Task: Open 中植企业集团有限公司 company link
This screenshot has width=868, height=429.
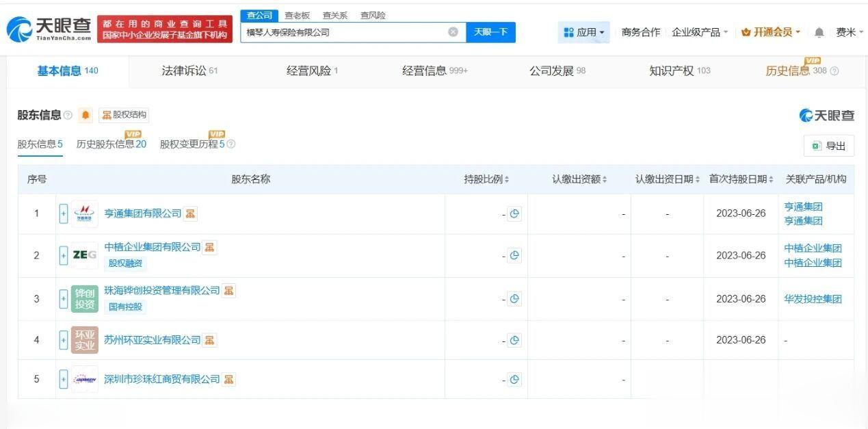Action: coord(153,247)
